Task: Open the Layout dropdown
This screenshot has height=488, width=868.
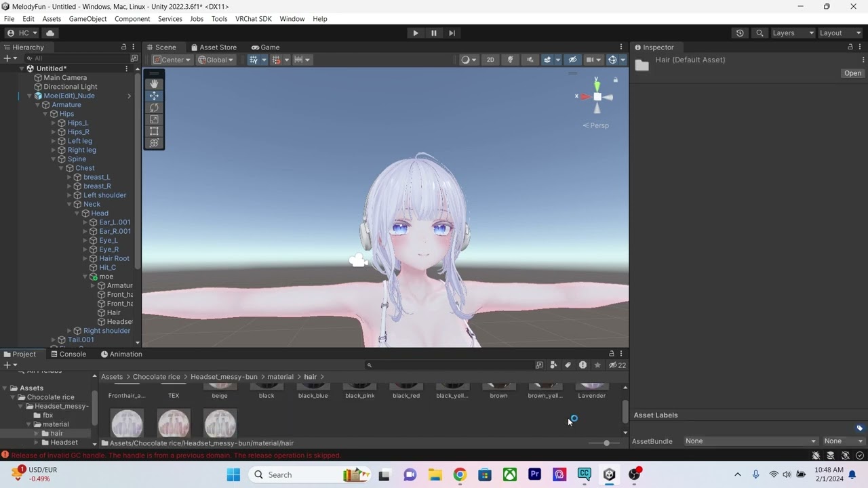Action: click(x=839, y=33)
